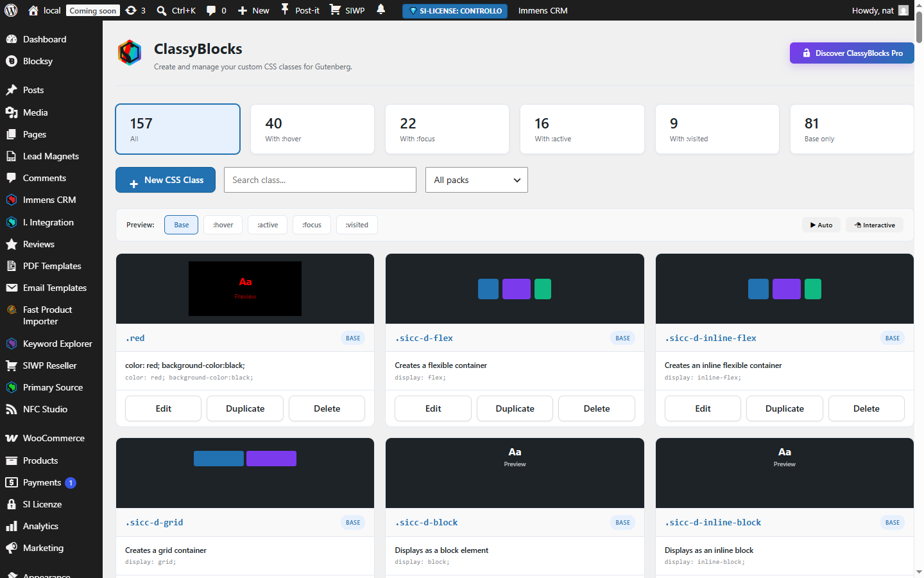Image resolution: width=924 pixels, height=578 pixels.
Task: Click the Dashboard sidebar icon
Action: click(x=12, y=39)
